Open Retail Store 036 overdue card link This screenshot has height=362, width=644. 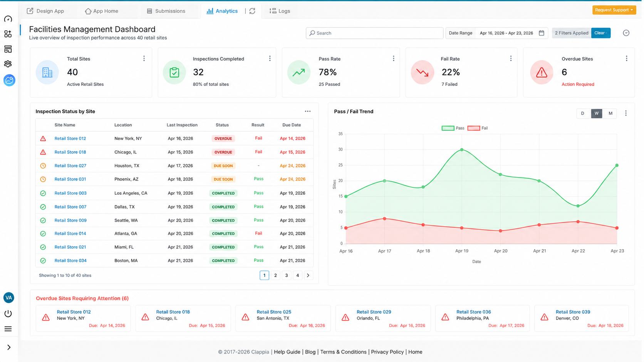point(473,312)
